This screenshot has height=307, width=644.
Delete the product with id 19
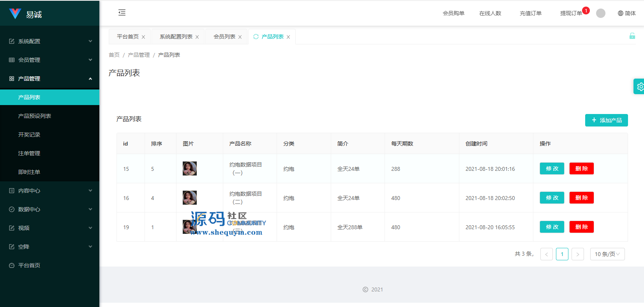click(581, 227)
